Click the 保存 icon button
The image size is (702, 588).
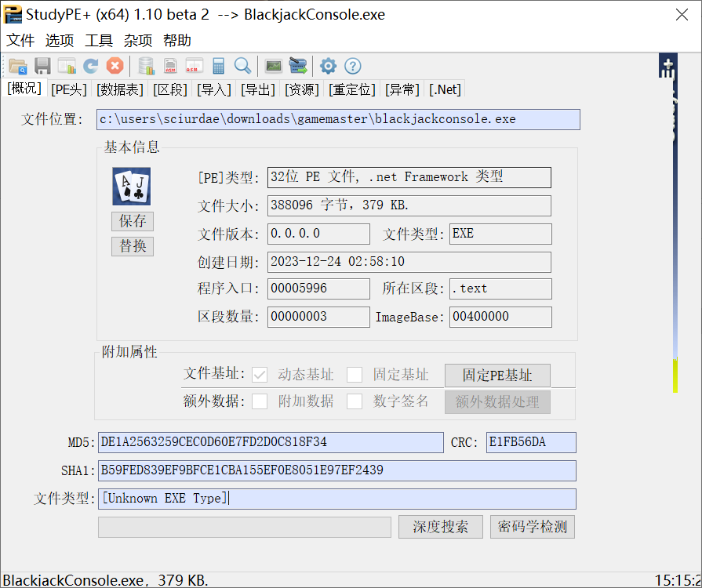[133, 221]
